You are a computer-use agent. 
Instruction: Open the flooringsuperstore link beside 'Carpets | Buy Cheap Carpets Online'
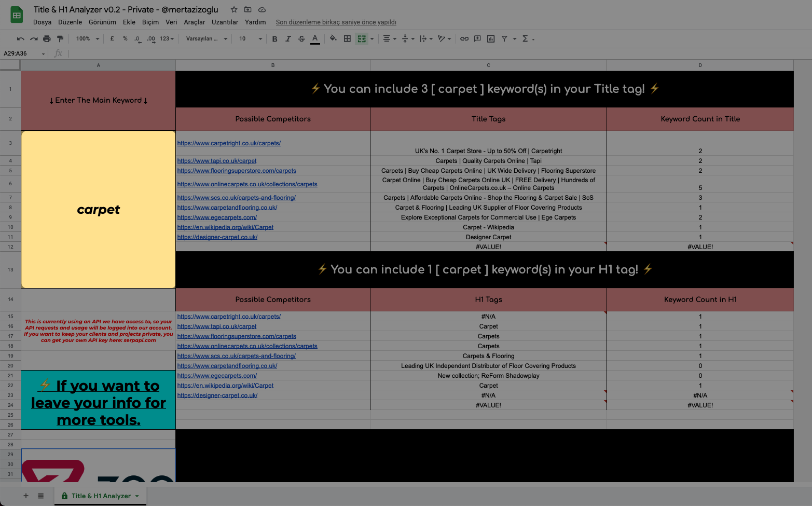(237, 171)
